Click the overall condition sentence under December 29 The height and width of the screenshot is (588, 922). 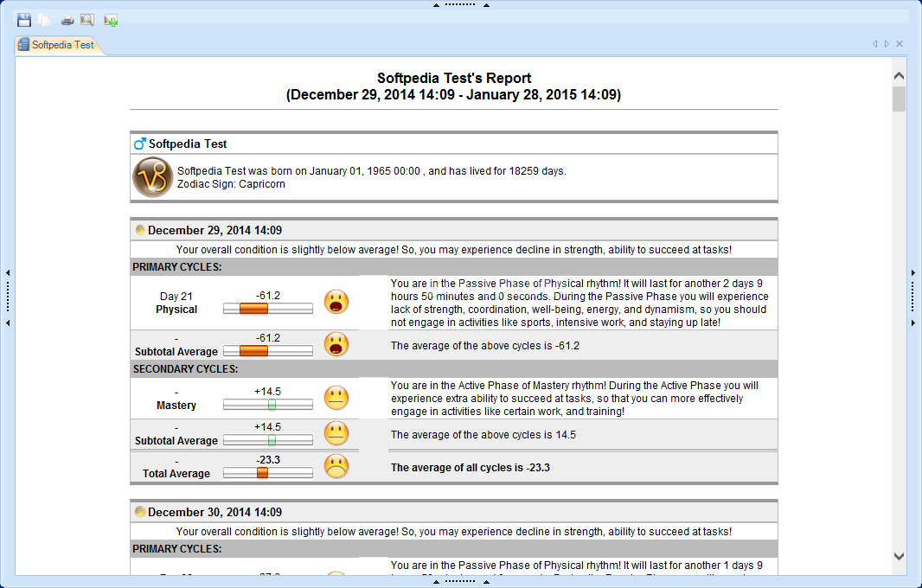pyautogui.click(x=454, y=250)
